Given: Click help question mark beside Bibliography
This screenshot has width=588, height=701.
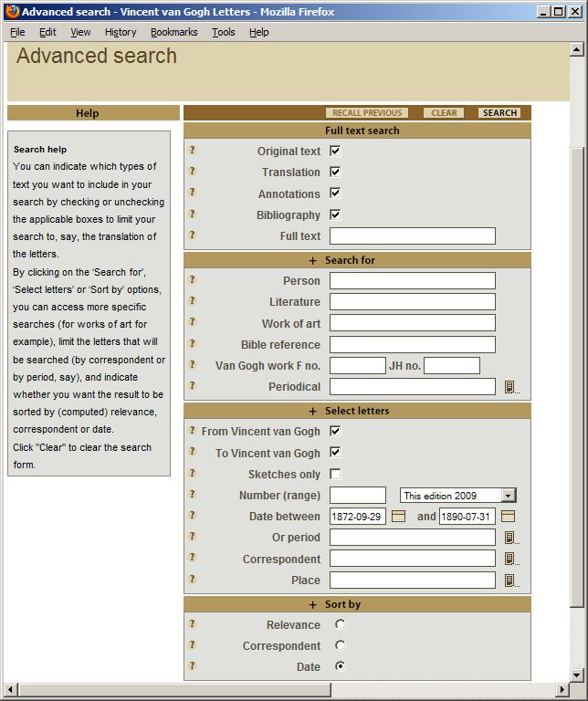Looking at the screenshot, I should [193, 214].
